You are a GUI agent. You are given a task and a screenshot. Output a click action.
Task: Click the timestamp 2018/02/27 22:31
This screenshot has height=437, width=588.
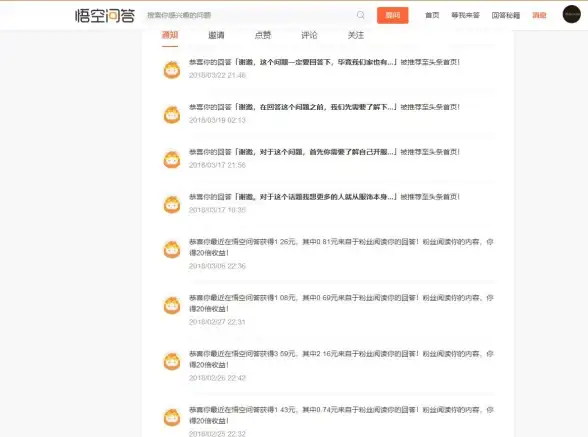coord(218,322)
